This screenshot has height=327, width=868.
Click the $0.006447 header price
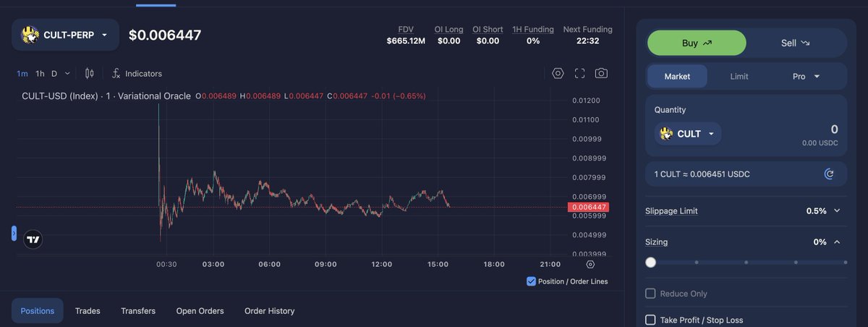coord(165,35)
